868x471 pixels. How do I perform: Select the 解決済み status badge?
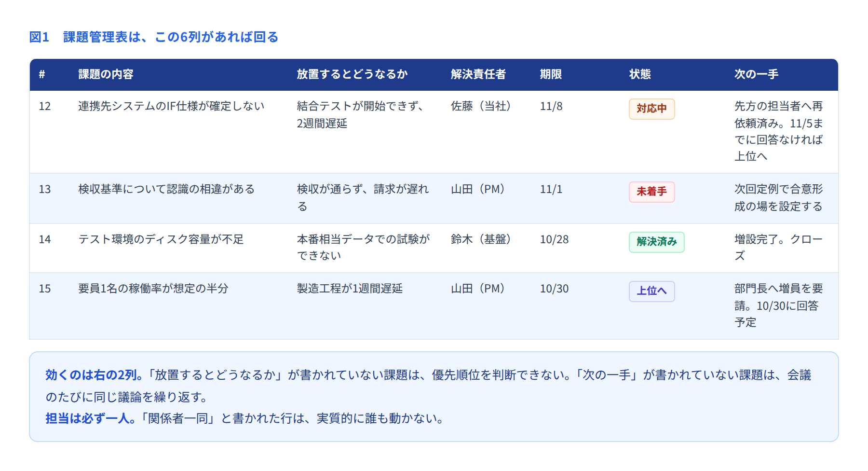coord(656,242)
